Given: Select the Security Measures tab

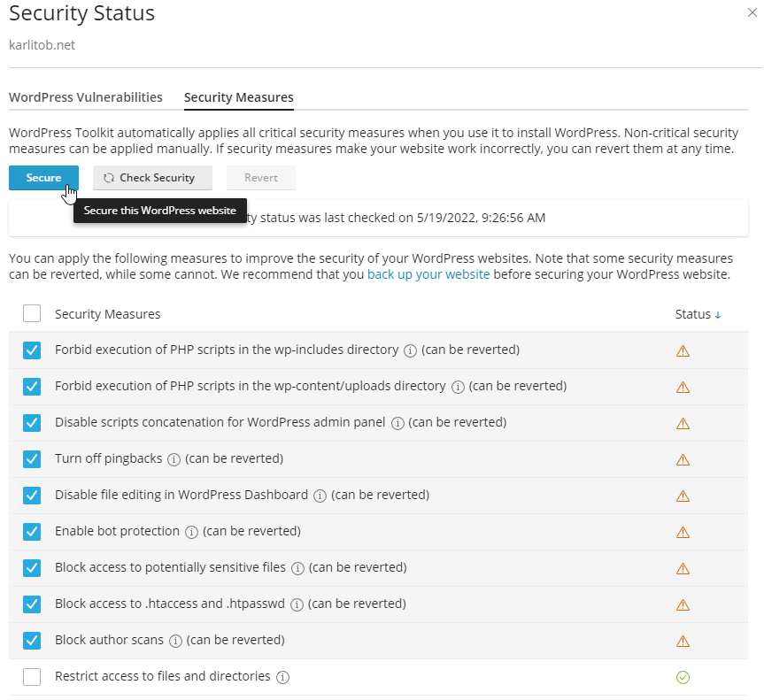Looking at the screenshot, I should 238,97.
